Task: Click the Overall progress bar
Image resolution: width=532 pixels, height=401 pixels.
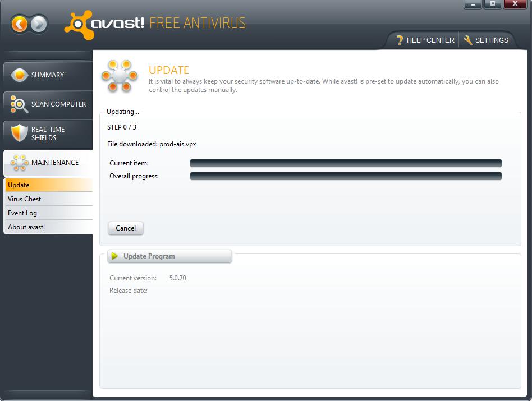Action: (346, 176)
